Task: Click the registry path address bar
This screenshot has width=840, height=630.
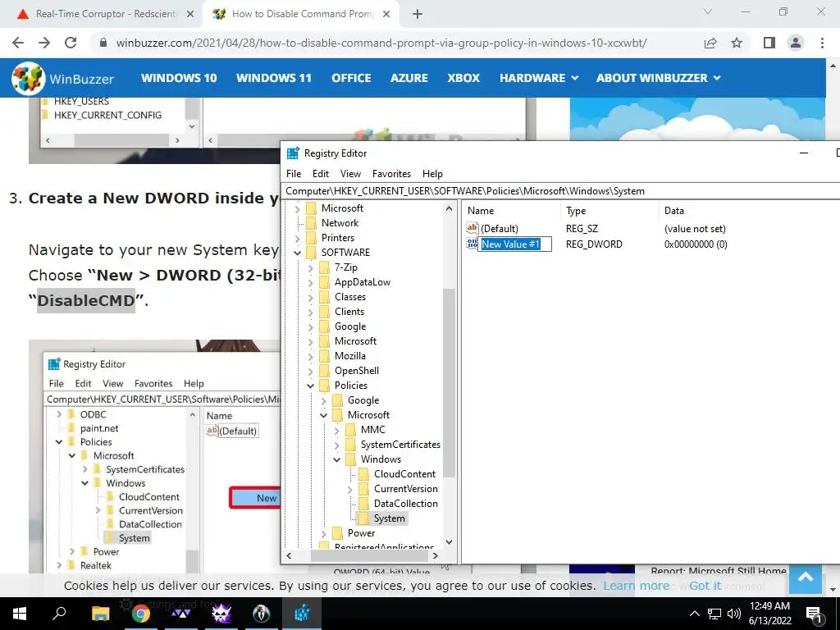Action: [561, 191]
